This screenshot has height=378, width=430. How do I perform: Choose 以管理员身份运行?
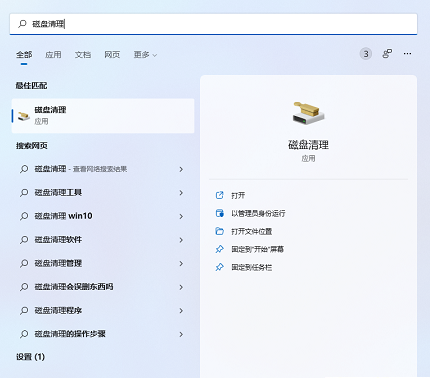coord(258,213)
